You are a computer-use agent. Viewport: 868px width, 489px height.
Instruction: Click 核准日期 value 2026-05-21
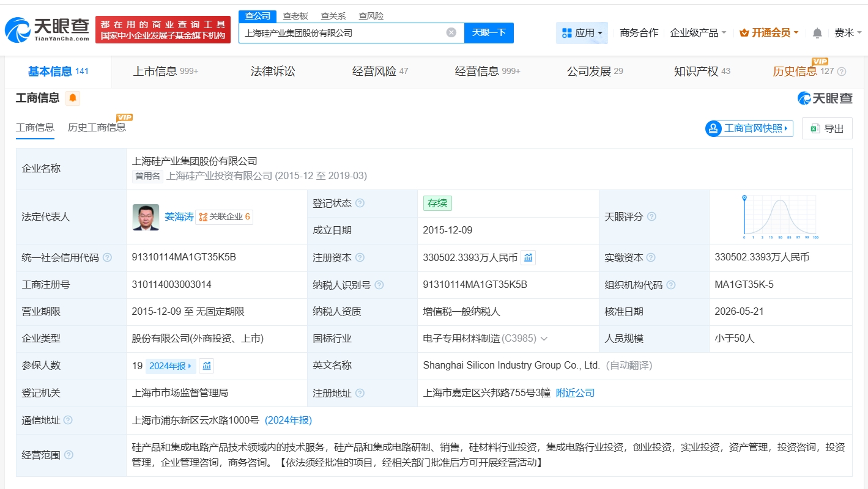coord(740,312)
